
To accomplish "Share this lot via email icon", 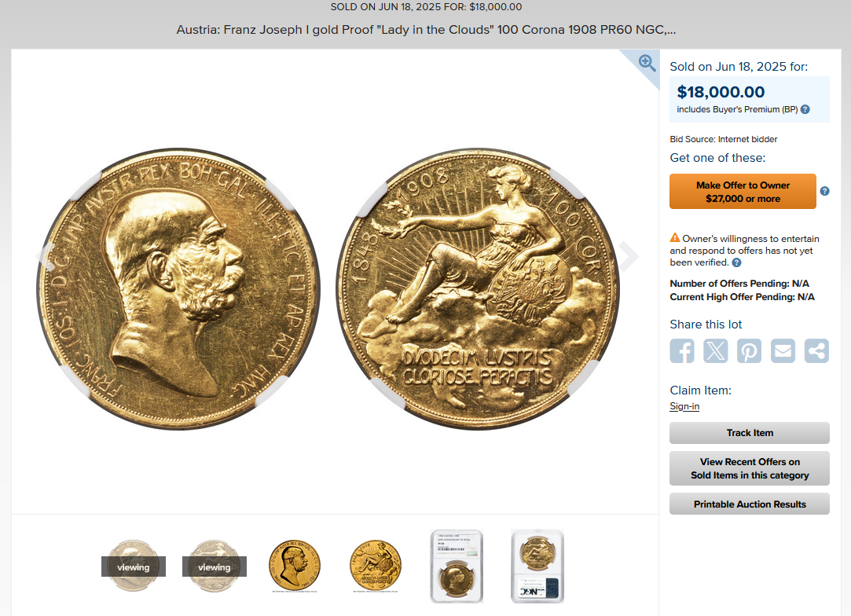I will (783, 350).
